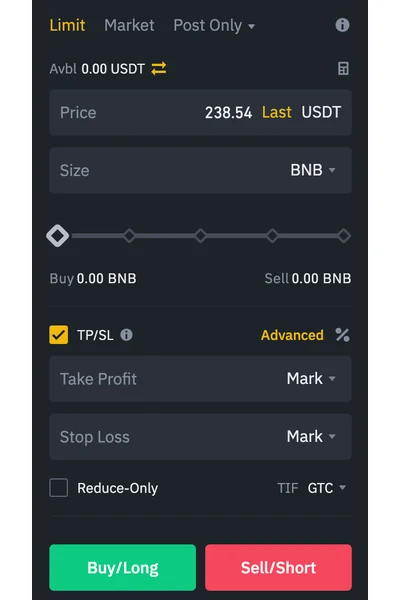Open the Take Profit Mark price dropdown

(x=311, y=379)
